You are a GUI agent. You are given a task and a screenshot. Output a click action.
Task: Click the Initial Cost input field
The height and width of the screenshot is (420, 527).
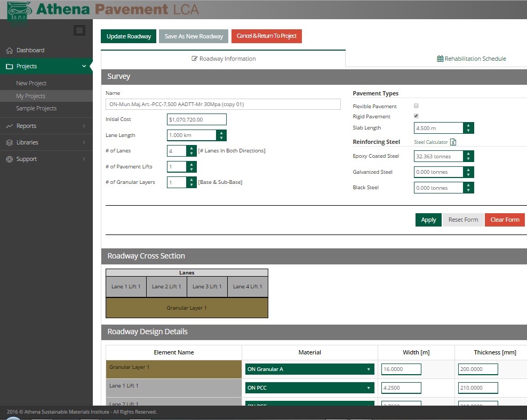[x=196, y=120]
